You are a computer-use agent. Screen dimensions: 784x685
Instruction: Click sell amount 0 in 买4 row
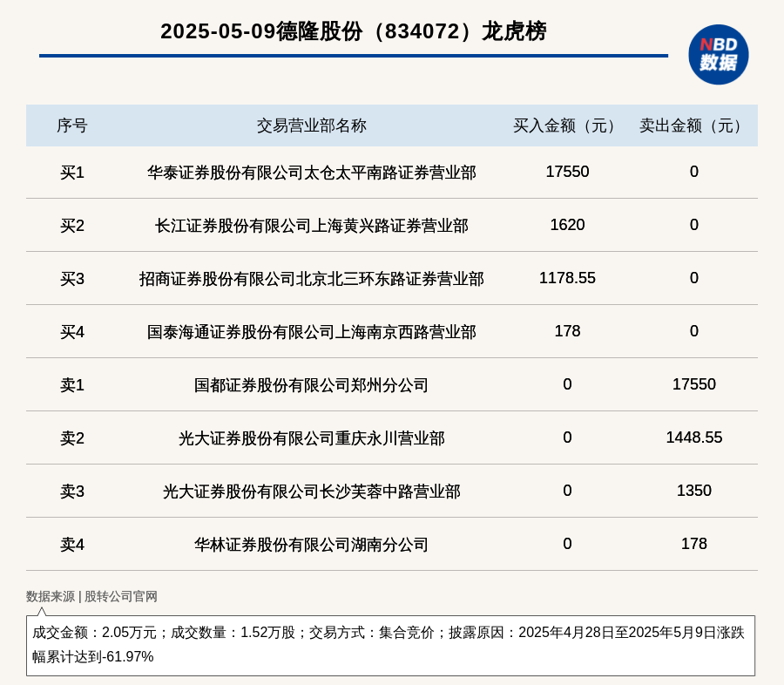694,331
